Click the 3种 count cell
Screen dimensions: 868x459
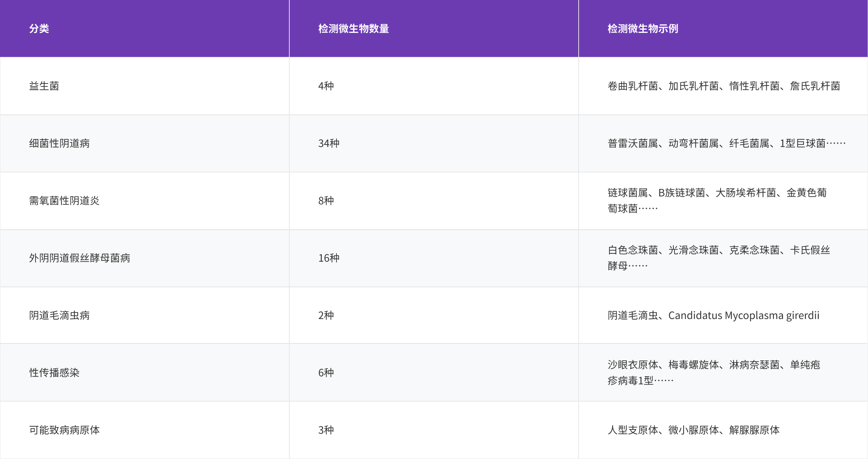pos(326,430)
